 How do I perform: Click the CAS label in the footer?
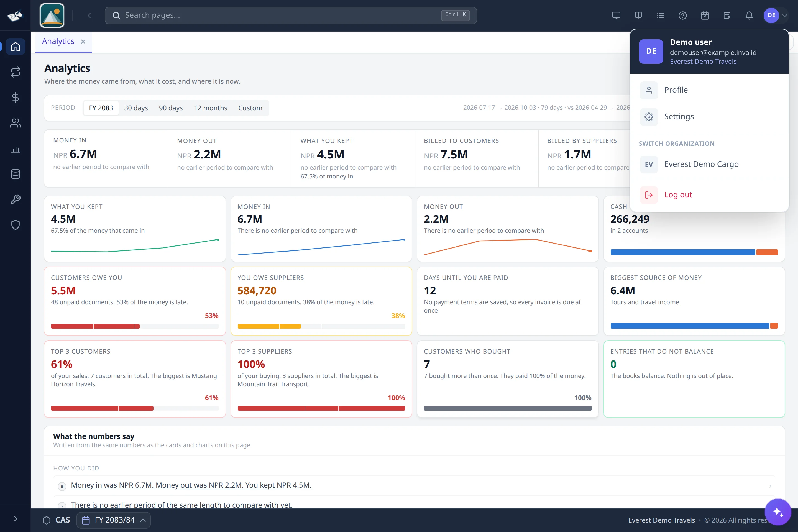point(62,520)
